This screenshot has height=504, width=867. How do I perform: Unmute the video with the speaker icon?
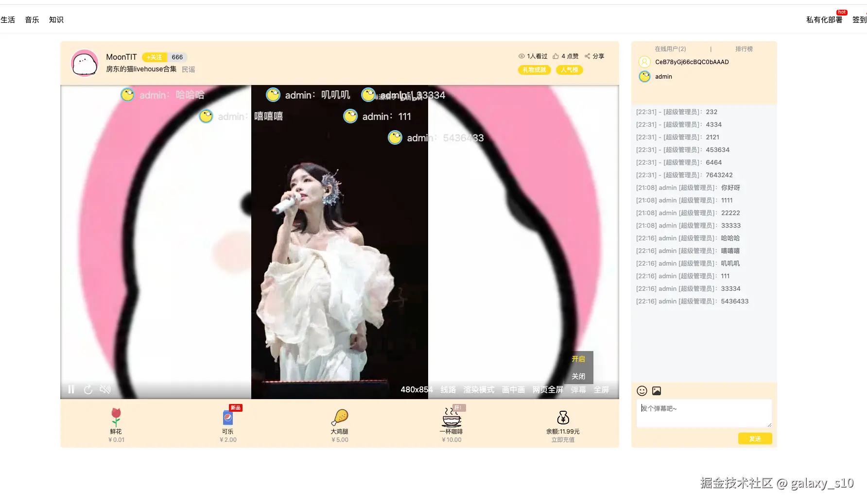click(105, 389)
